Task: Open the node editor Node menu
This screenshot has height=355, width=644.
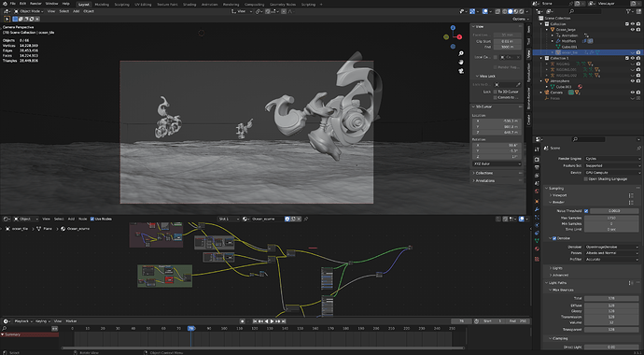Action: [82, 219]
